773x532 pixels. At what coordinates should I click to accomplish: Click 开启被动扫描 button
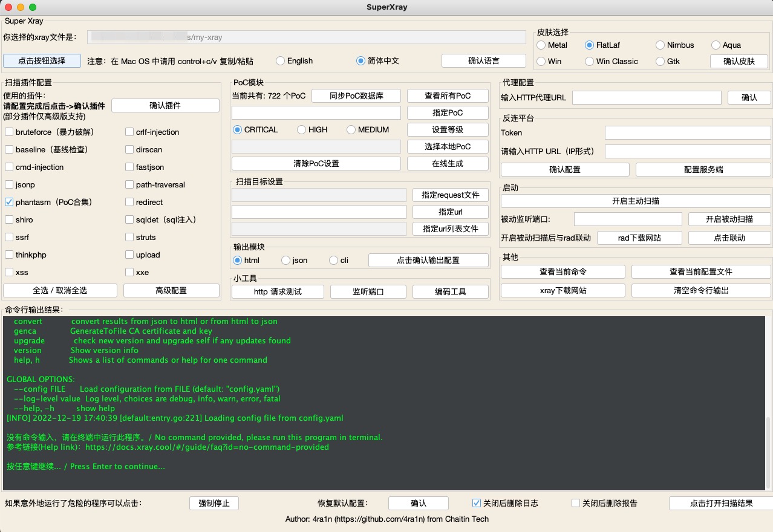(729, 219)
